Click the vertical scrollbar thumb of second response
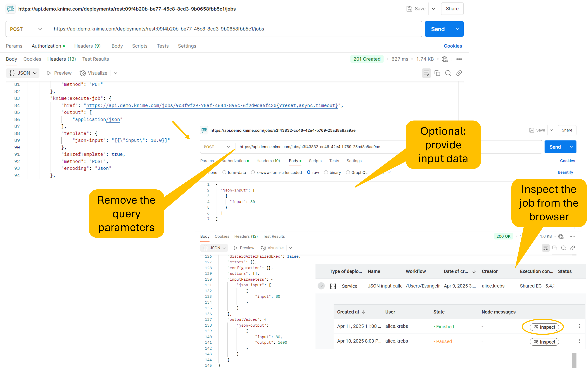 coord(574,360)
